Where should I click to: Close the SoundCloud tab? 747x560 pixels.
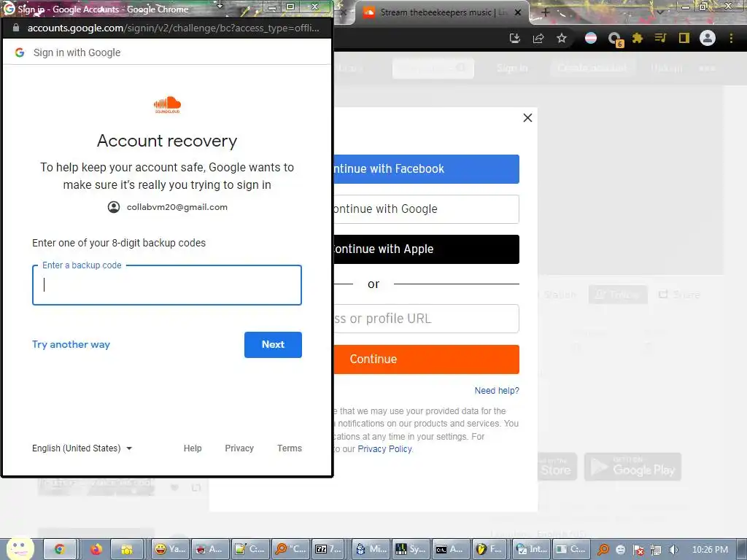(519, 12)
